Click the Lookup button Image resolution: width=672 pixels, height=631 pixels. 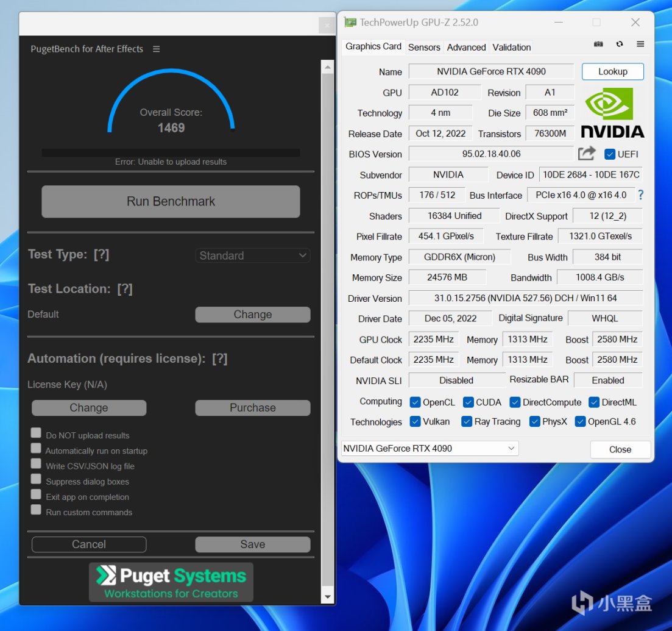click(613, 72)
